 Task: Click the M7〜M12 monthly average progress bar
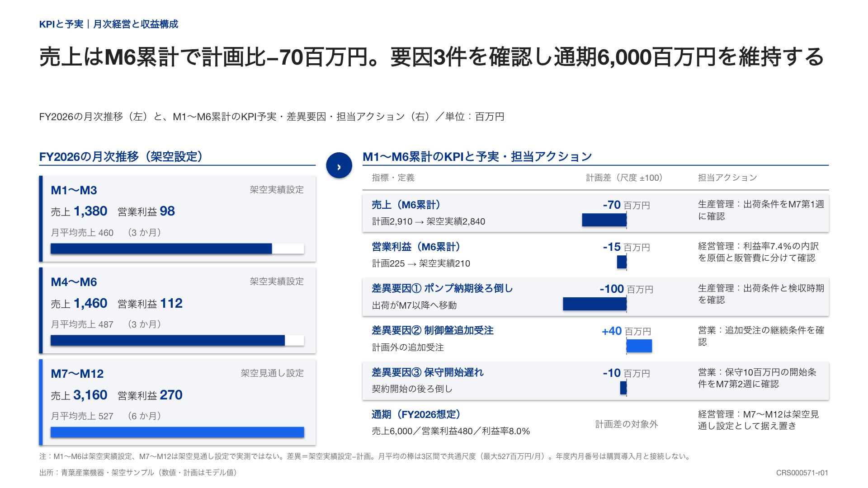point(177,432)
